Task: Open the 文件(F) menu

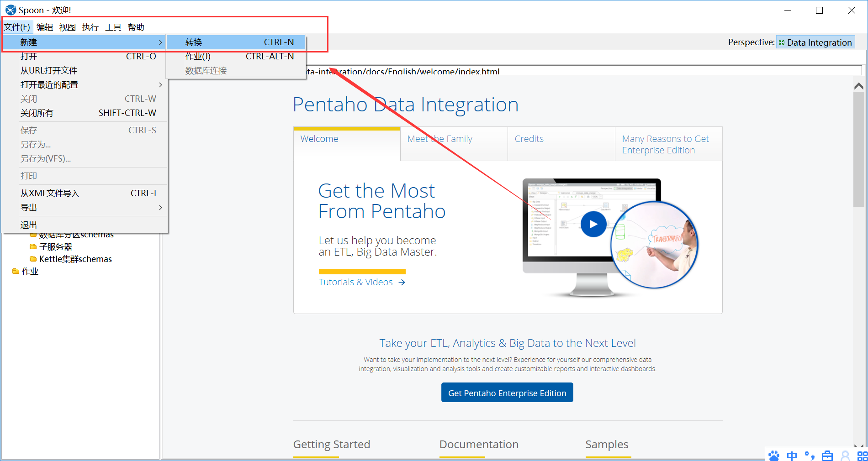Action: coord(17,27)
